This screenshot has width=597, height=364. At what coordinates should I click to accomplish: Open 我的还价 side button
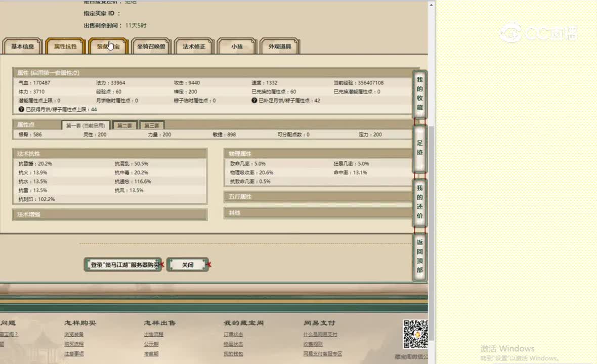point(419,202)
